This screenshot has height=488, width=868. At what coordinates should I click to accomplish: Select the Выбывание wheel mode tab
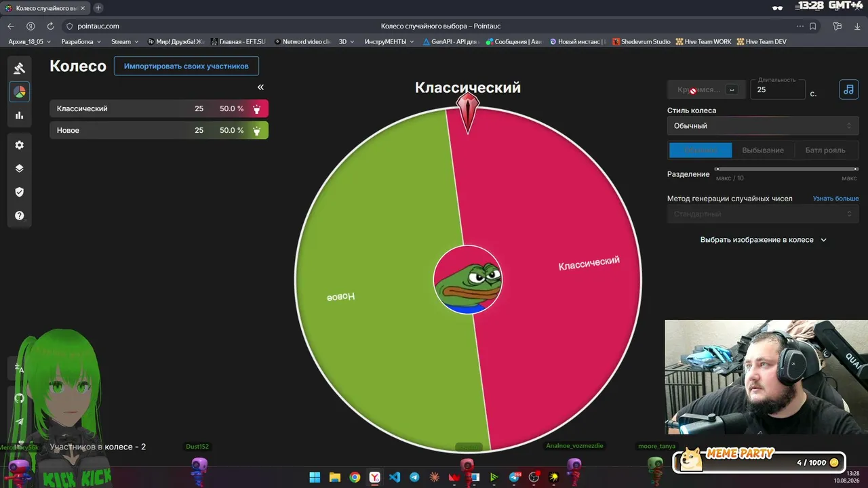coord(763,150)
